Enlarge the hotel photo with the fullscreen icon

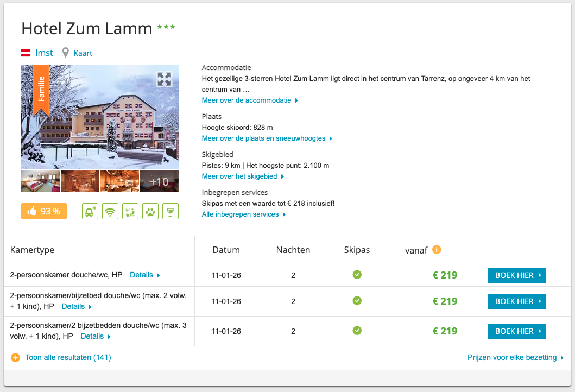[164, 79]
